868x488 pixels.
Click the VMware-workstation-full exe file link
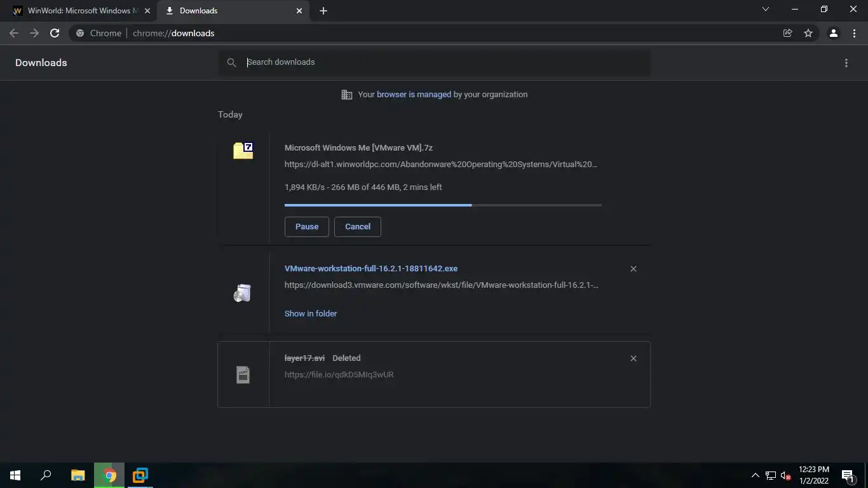click(x=371, y=269)
